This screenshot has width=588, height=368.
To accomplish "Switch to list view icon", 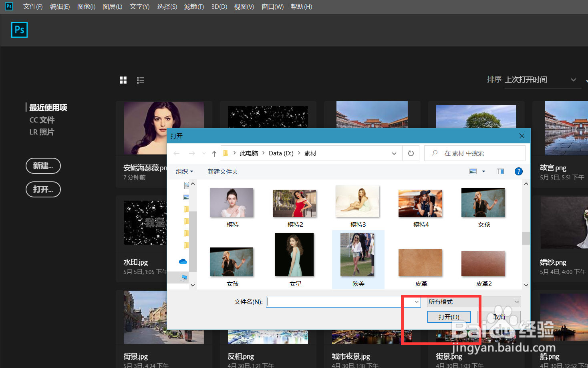I will coord(140,80).
